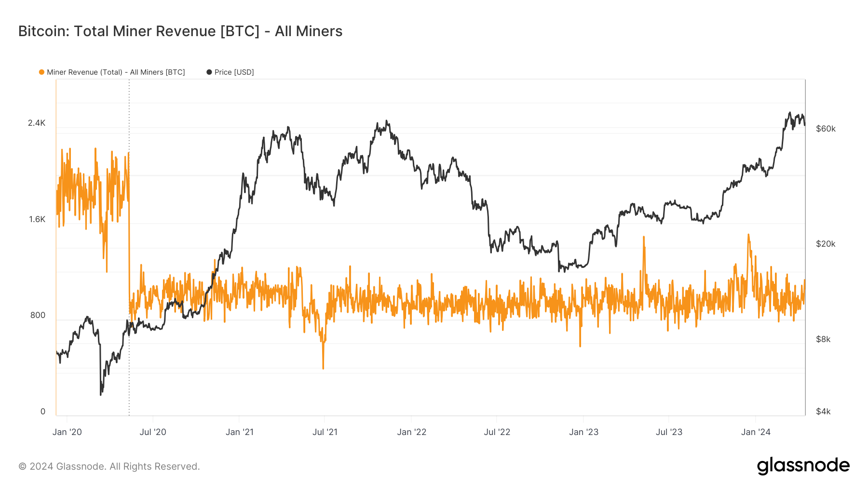The height and width of the screenshot is (488, 868).
Task: Click the Jan '21 x-axis label
Action: (x=240, y=432)
